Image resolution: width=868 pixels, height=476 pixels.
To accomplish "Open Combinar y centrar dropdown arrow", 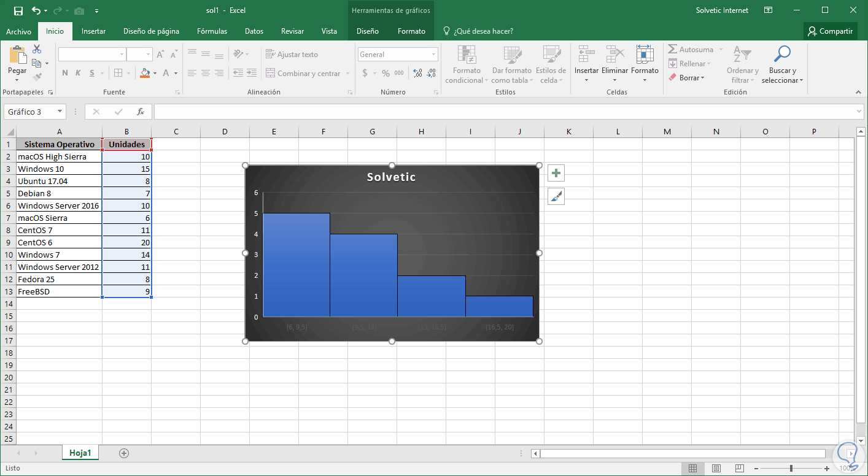I will tap(348, 74).
